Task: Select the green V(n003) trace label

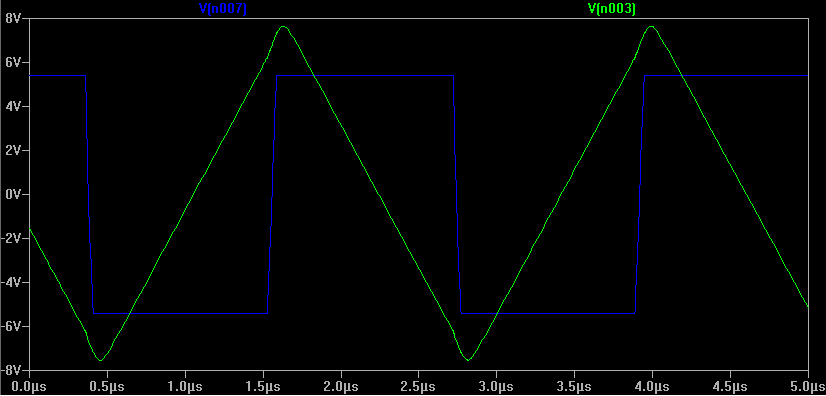Action: pyautogui.click(x=612, y=8)
